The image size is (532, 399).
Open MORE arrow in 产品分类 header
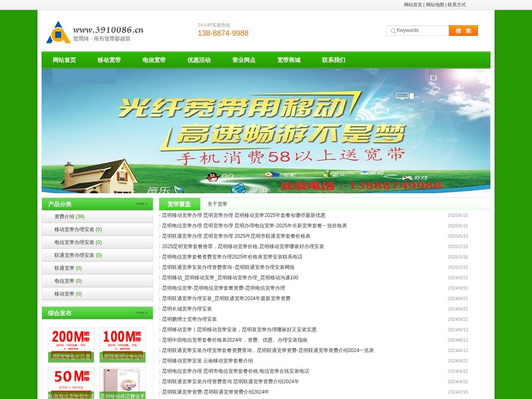142,204
